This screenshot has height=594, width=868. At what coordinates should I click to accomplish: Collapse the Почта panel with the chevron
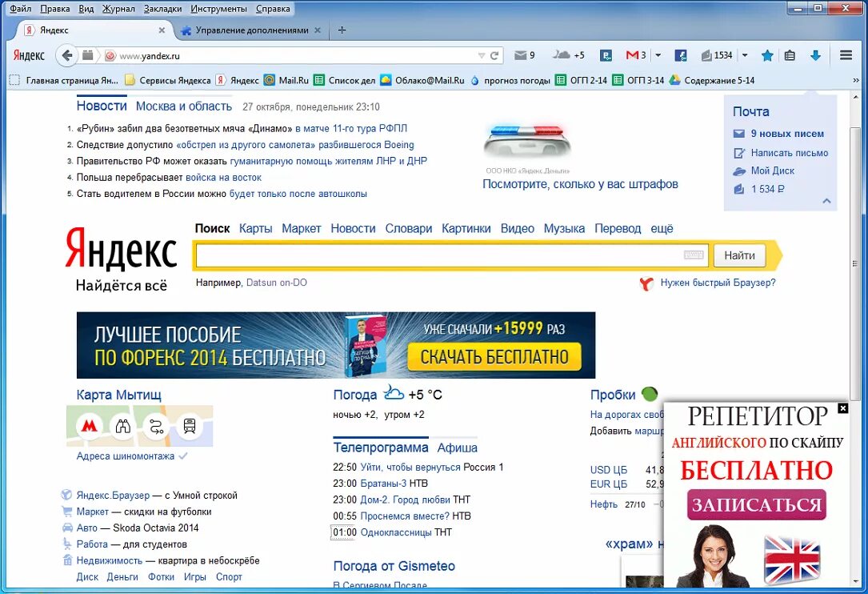click(826, 201)
